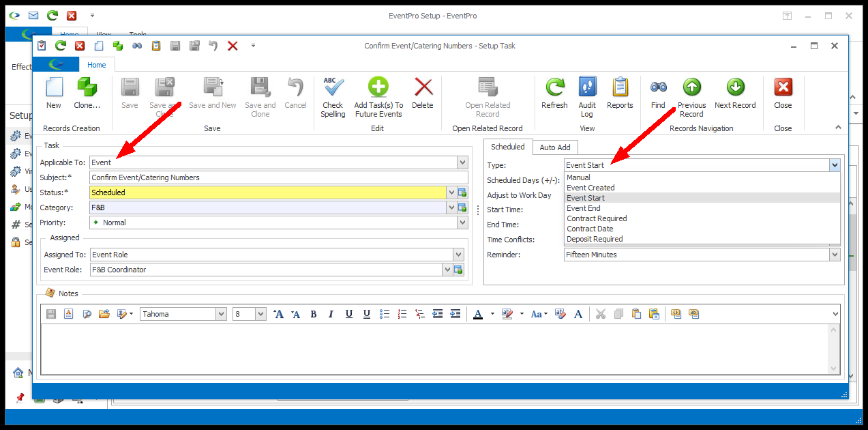Click Italic in Notes toolbar
The width and height of the screenshot is (868, 430).
(331, 314)
